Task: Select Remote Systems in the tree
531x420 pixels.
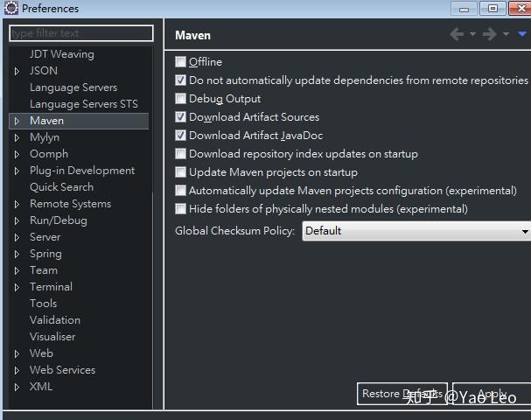Action: (71, 204)
